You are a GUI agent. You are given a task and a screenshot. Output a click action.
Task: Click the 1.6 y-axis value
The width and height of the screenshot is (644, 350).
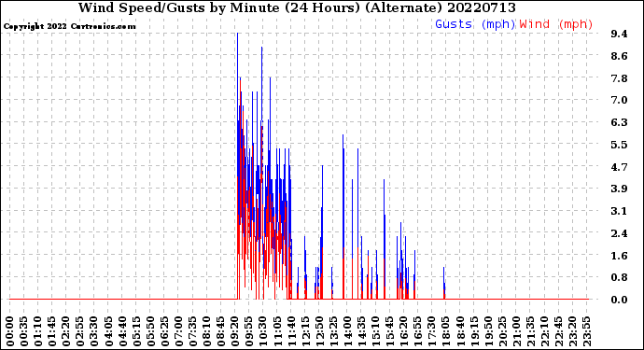coord(619,256)
